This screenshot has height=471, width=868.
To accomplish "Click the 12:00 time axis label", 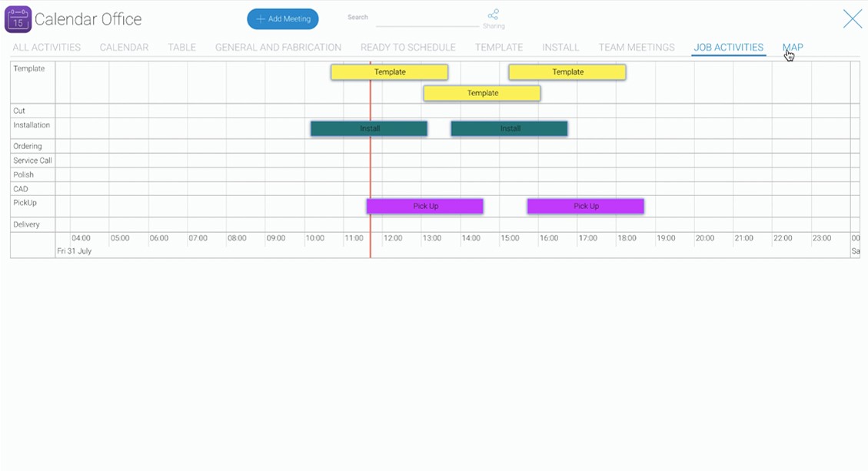I will coord(393,238).
